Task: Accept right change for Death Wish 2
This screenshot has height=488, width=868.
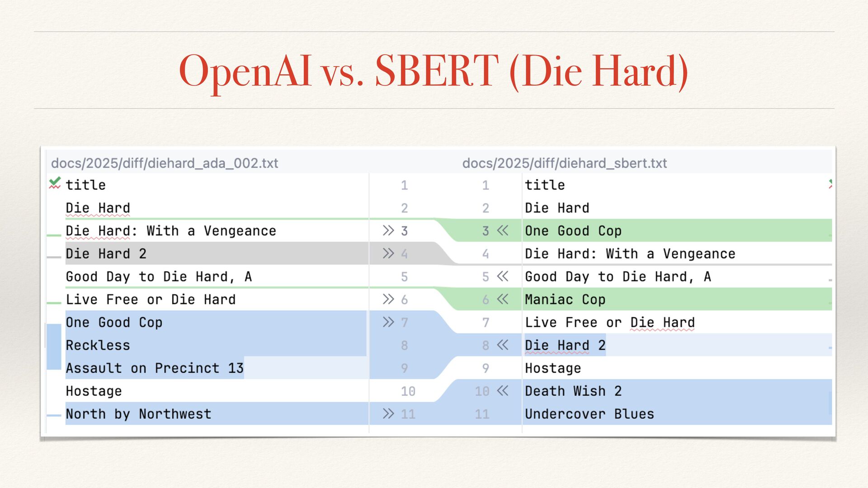Action: (x=503, y=391)
